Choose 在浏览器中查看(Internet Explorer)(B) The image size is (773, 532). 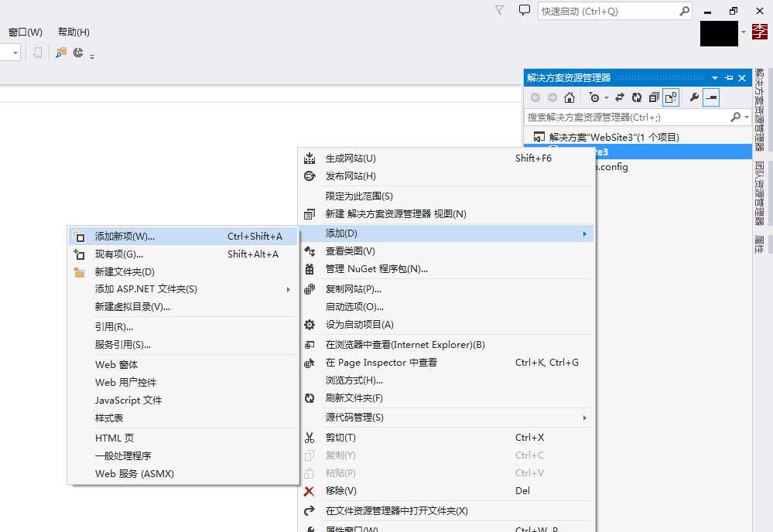click(x=446, y=345)
